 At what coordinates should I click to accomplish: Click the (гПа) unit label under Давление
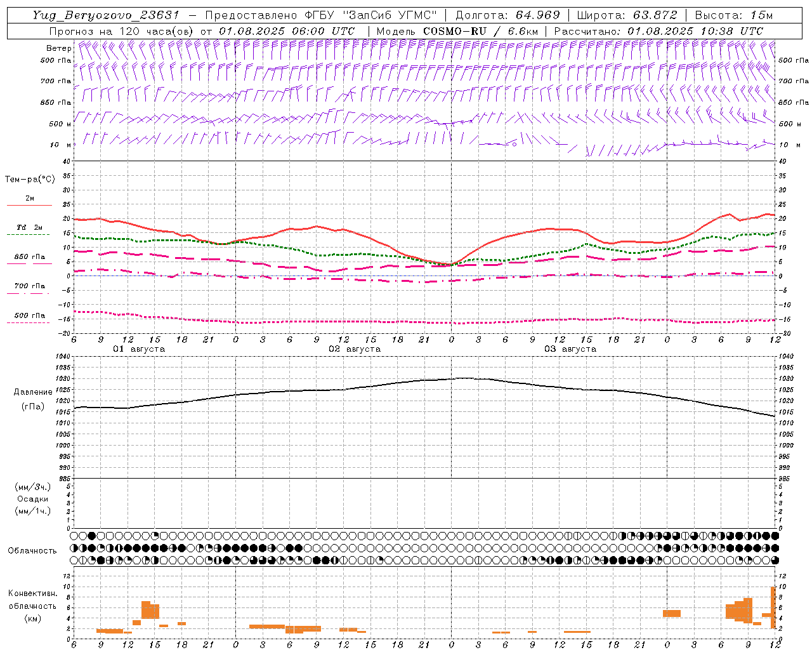tap(33, 406)
